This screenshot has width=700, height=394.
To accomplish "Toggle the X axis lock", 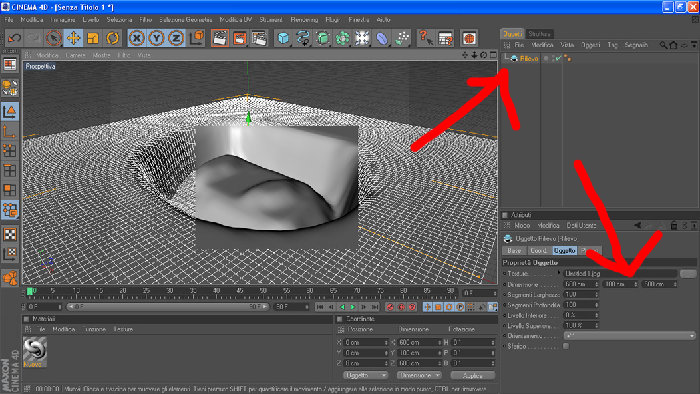I will [137, 38].
